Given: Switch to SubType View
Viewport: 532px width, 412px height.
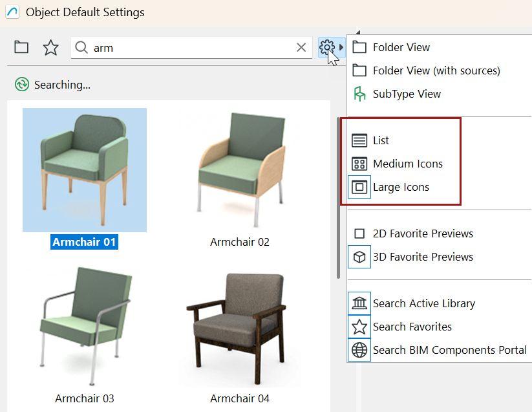Looking at the screenshot, I should (407, 94).
